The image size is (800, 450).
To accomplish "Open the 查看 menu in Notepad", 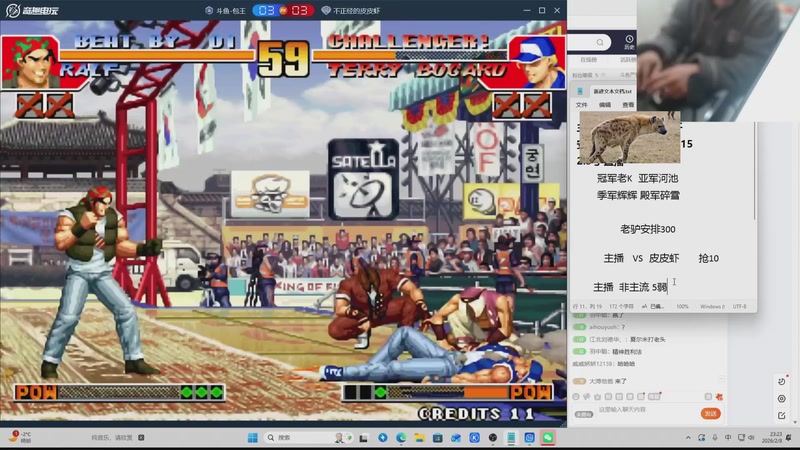I will [628, 105].
